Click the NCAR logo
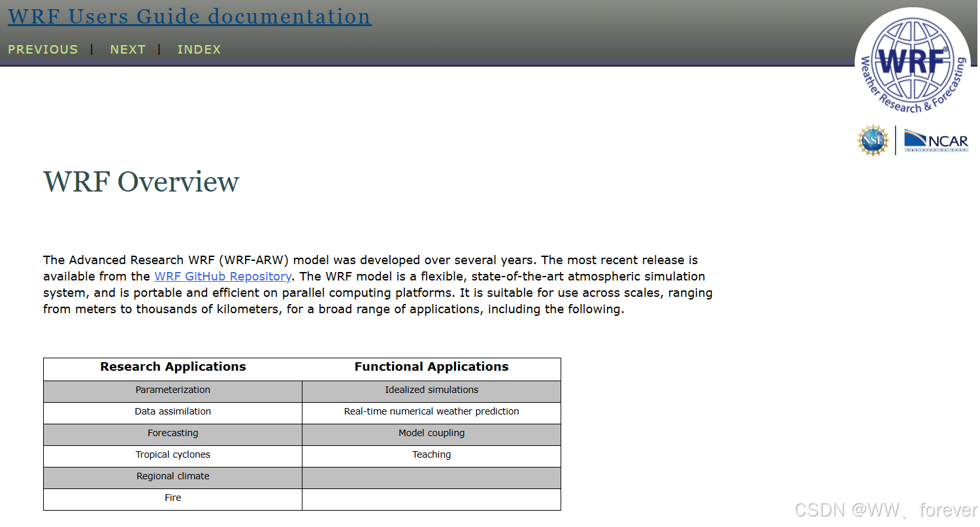 [936, 141]
